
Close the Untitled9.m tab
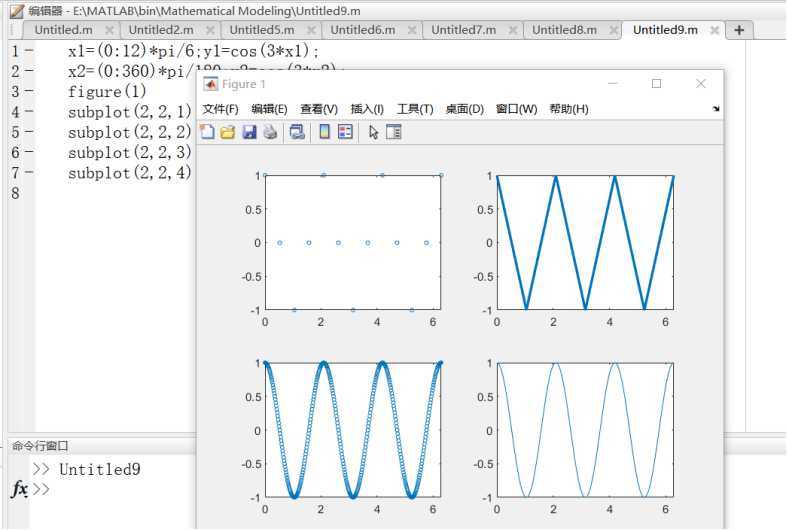[714, 31]
